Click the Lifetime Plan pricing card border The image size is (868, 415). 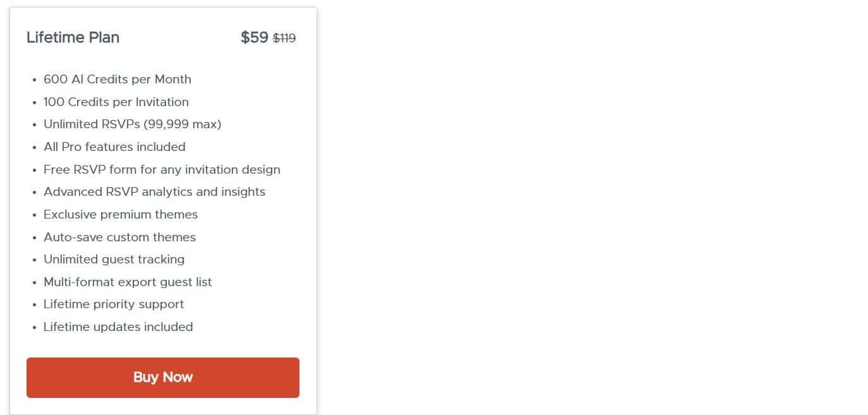318,208
